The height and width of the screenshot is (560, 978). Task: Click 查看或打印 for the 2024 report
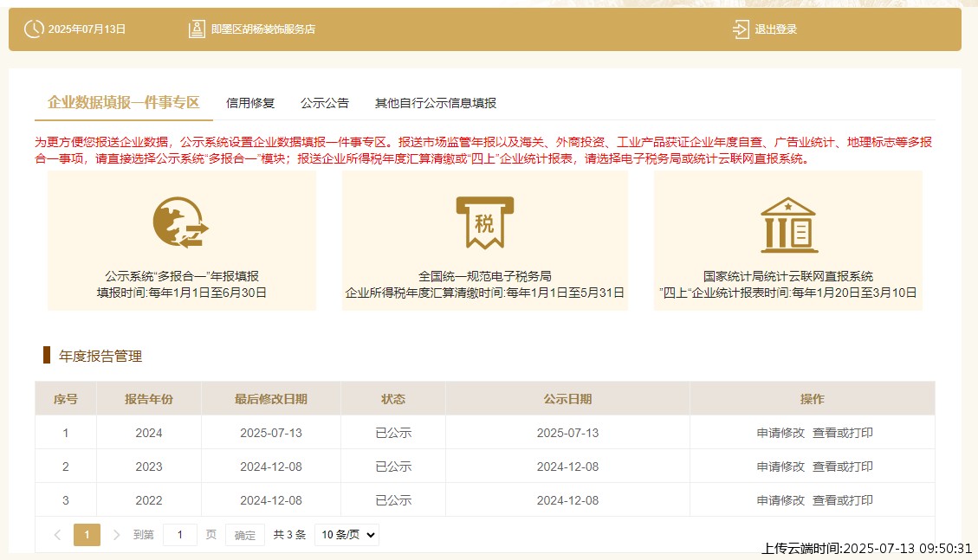click(843, 433)
